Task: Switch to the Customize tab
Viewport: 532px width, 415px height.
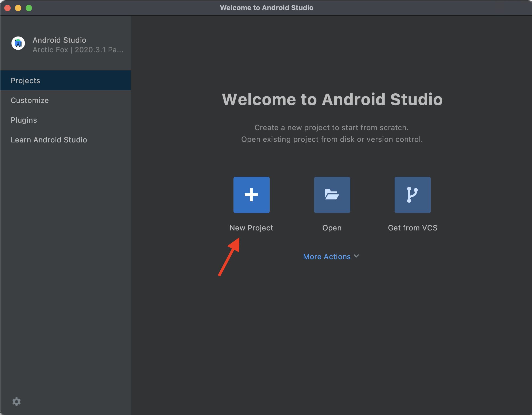Action: (65, 100)
